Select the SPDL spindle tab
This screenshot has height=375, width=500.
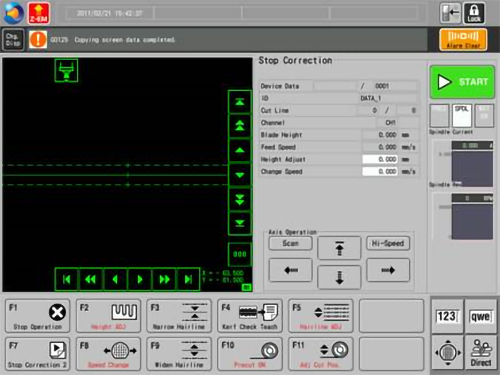[x=462, y=116]
